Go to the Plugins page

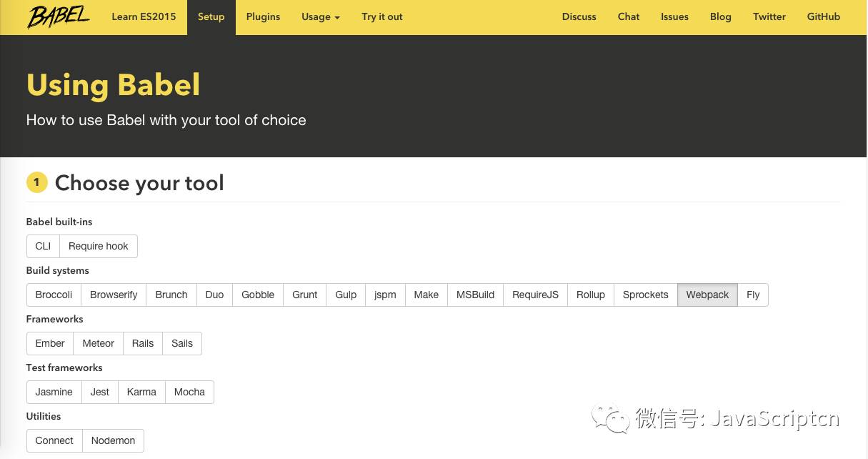point(263,16)
